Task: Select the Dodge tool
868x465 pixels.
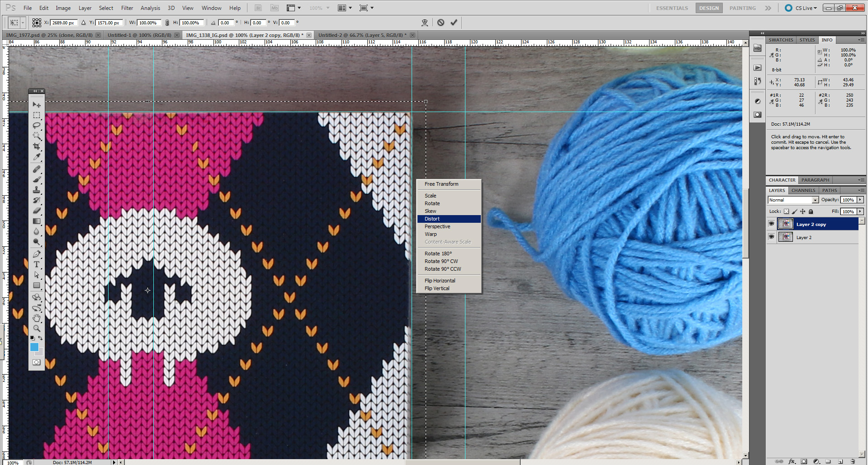Action: coord(37,242)
